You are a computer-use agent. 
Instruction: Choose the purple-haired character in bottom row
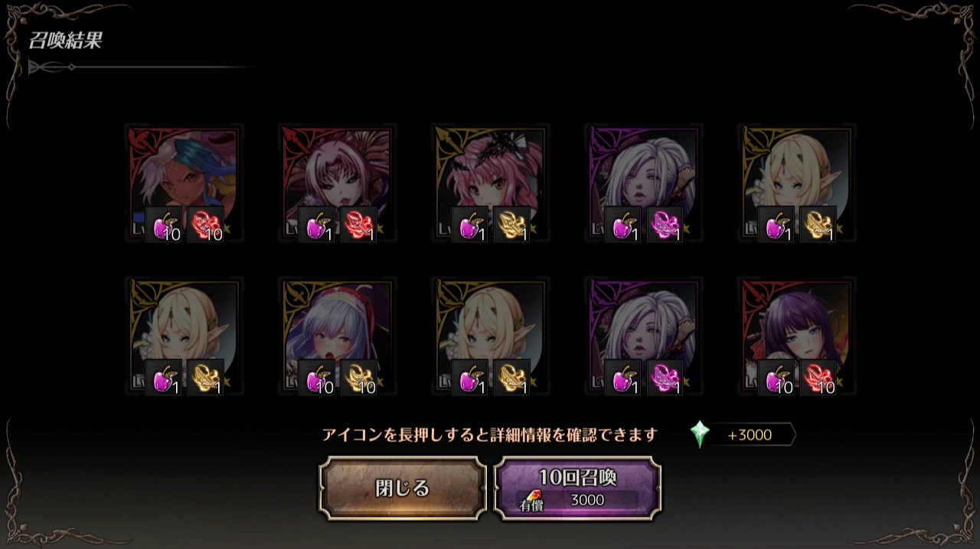pos(797,337)
